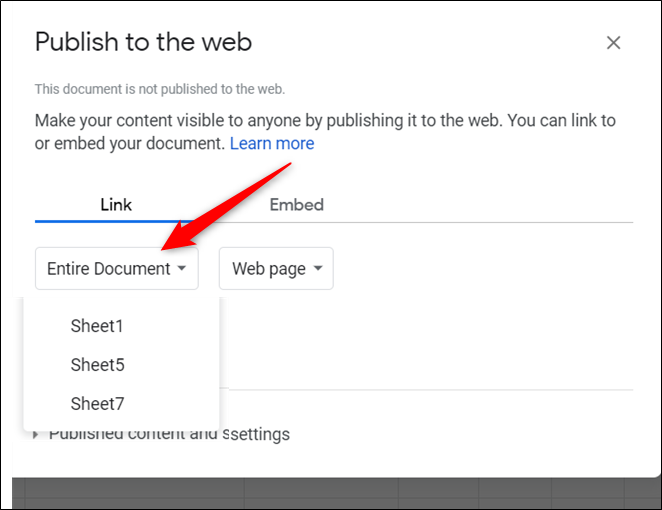This screenshot has width=662, height=510.
Task: Open the Learn more link
Action: click(x=272, y=144)
